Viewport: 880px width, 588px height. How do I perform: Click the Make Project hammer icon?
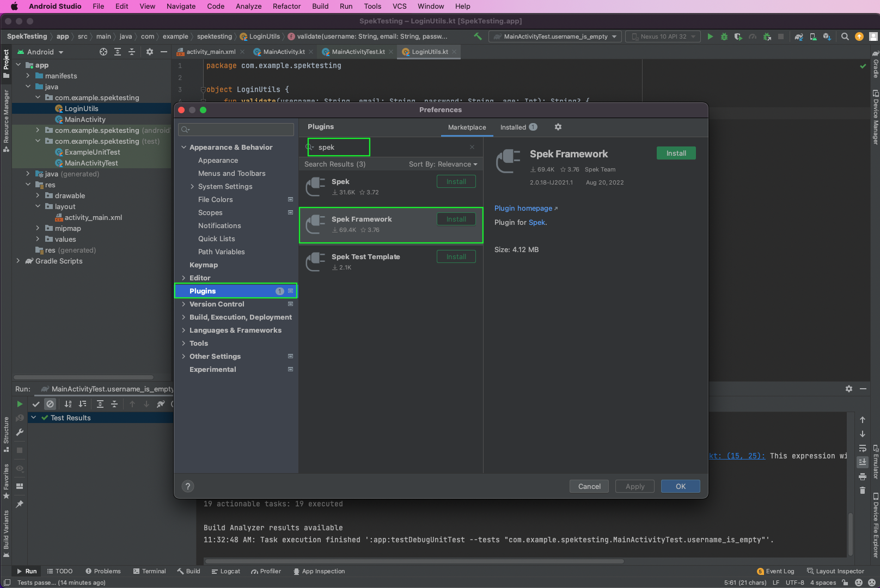pyautogui.click(x=478, y=36)
